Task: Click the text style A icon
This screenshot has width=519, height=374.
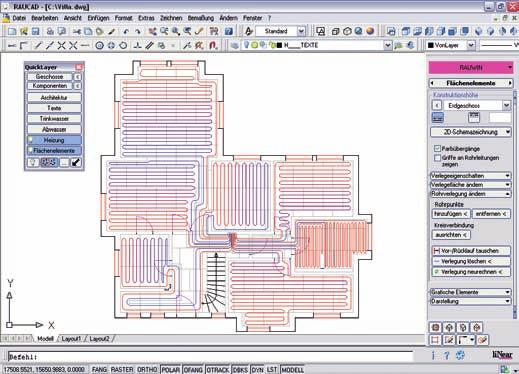Action: pos(249,31)
